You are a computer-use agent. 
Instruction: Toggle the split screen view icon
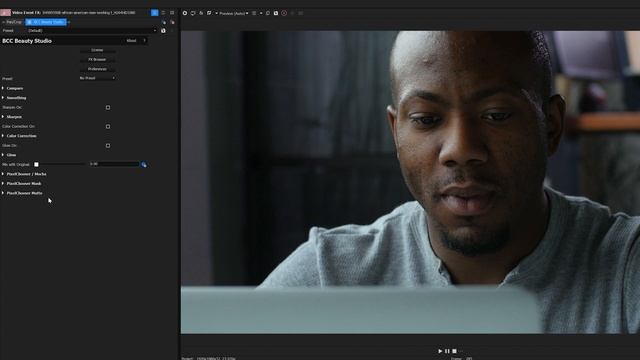coord(209,13)
